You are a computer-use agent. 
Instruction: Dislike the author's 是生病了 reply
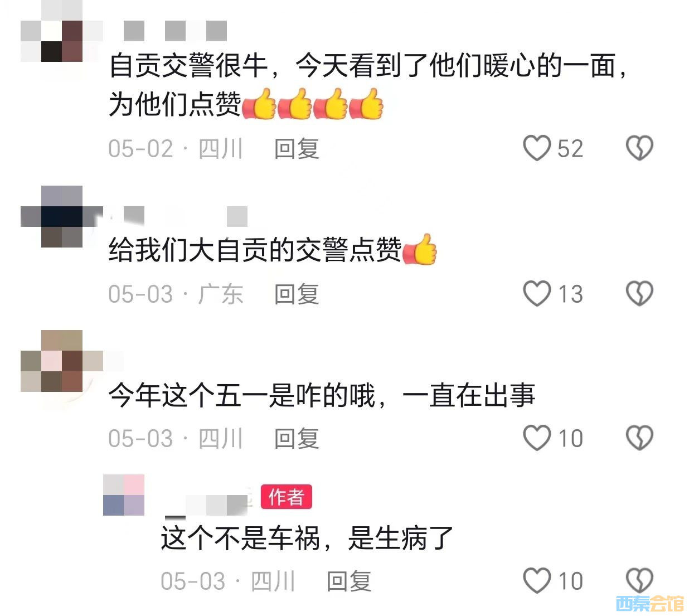[x=639, y=581]
